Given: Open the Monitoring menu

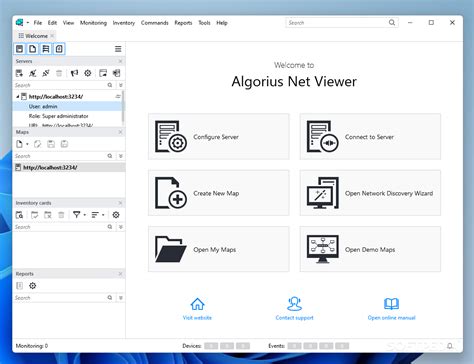Looking at the screenshot, I should (x=93, y=23).
